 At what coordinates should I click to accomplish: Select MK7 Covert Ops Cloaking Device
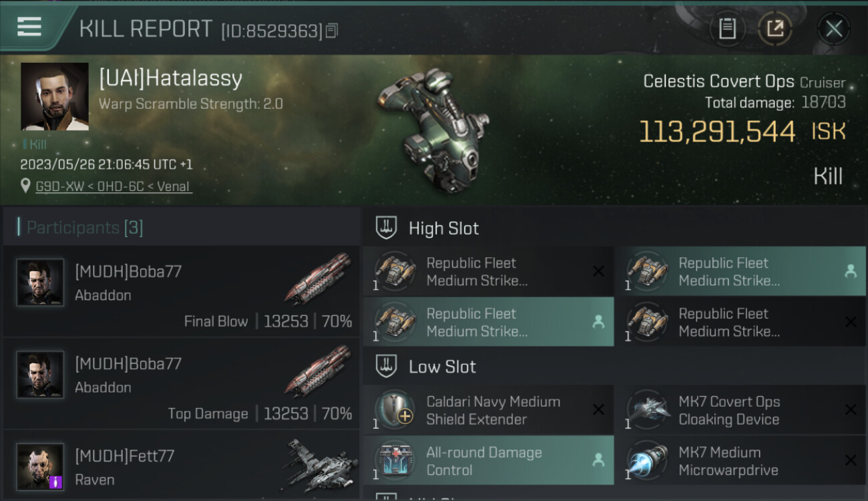click(x=740, y=410)
